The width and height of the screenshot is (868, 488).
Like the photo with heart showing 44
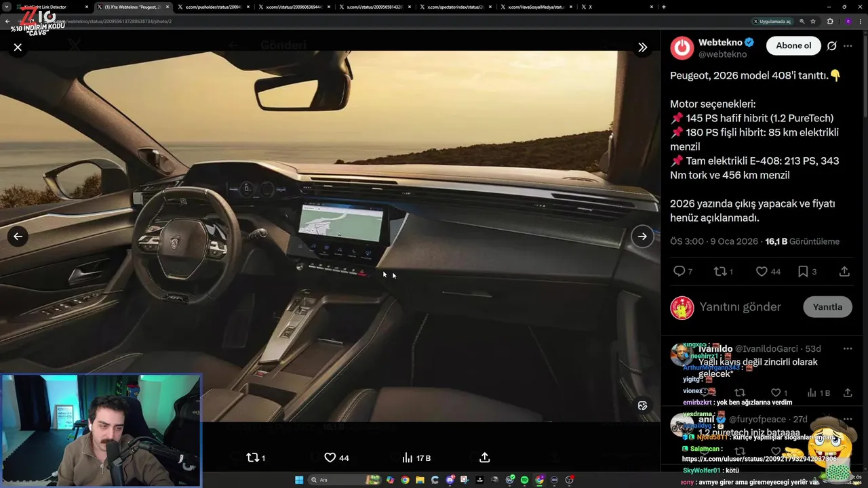pos(336,458)
